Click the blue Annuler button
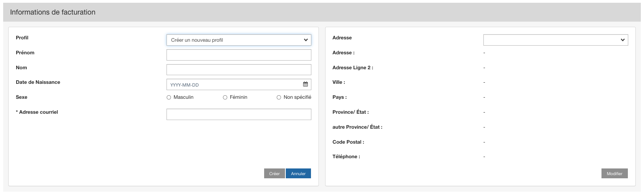This screenshot has width=644, height=196. 298,174
